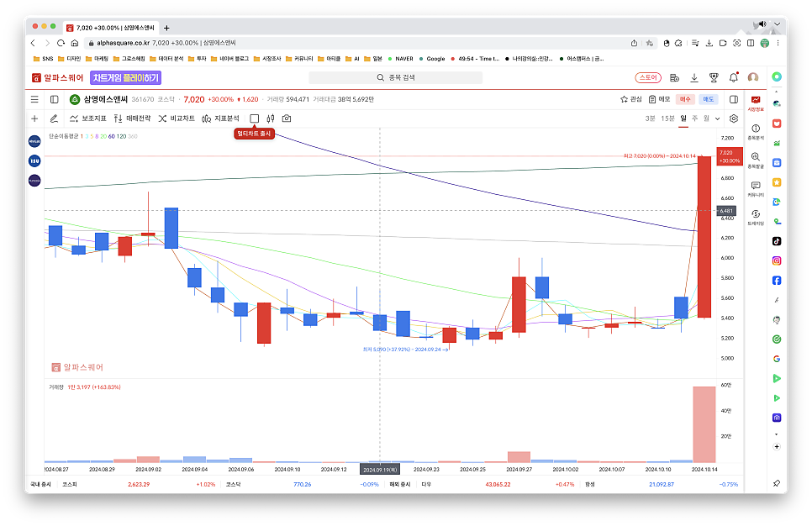This screenshot has width=812, height=526.
Task: Open 매매전략 trading strategy menu
Action: (x=132, y=118)
